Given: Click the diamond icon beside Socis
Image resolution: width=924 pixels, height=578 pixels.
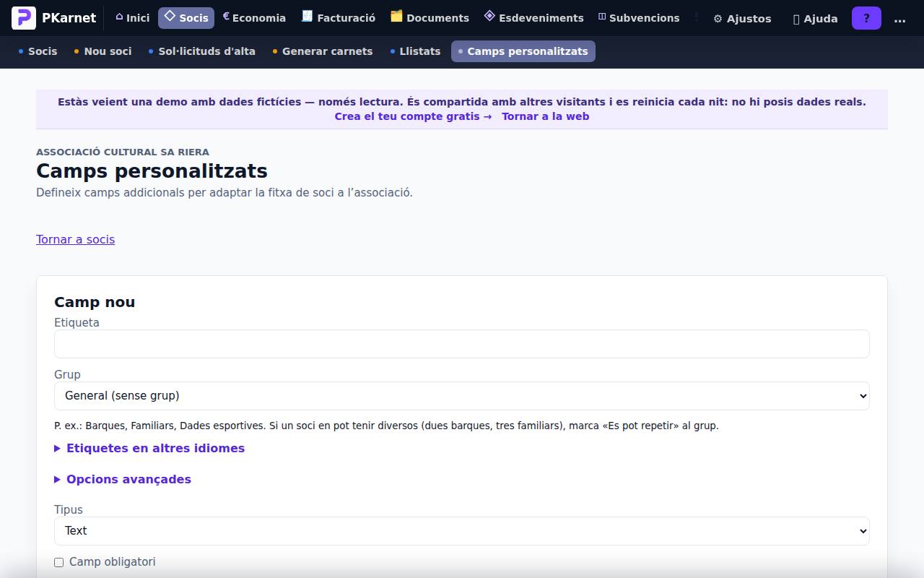Looking at the screenshot, I should tap(170, 16).
